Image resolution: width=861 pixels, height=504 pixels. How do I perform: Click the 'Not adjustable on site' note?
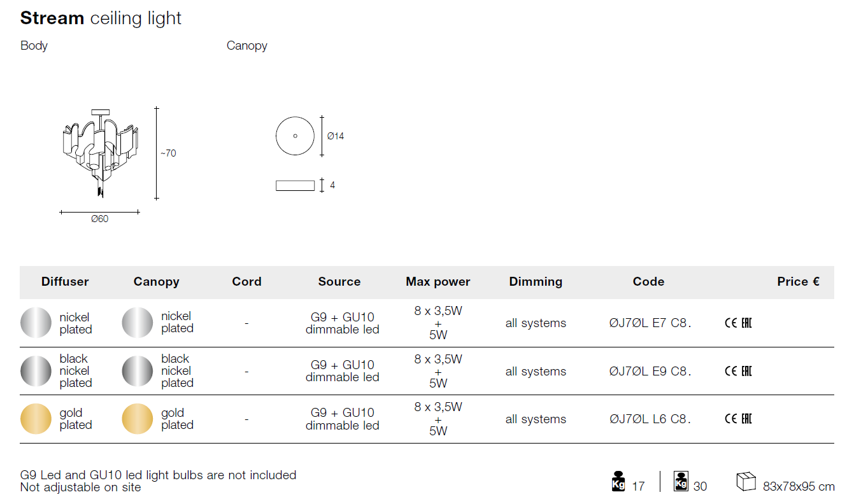coord(81,487)
